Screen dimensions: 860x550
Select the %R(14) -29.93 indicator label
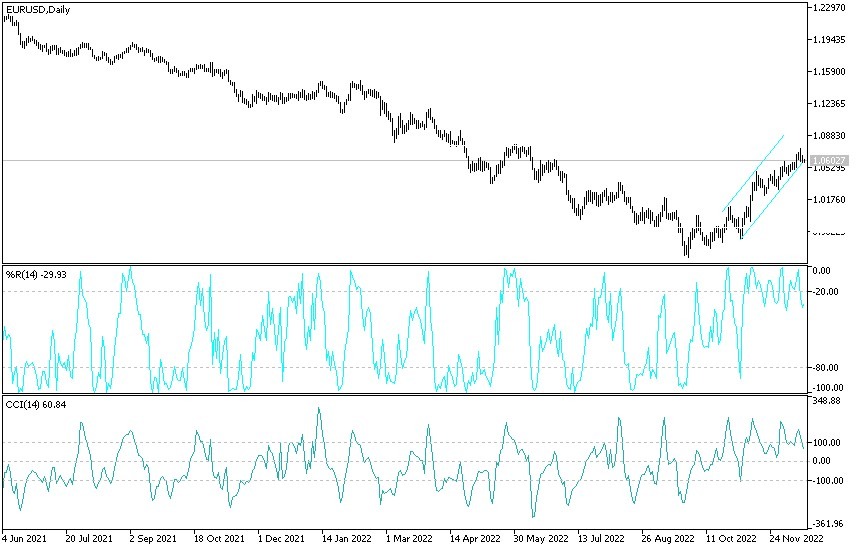click(36, 274)
